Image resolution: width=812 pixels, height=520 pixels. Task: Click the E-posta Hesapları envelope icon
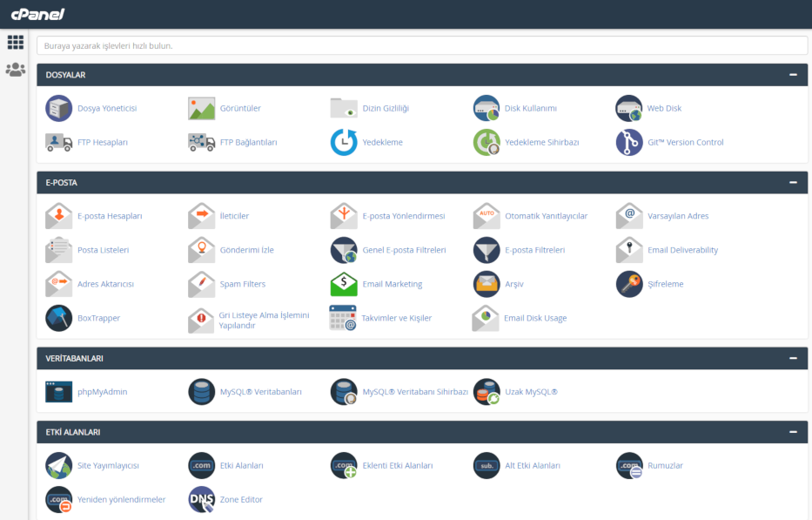tap(58, 216)
